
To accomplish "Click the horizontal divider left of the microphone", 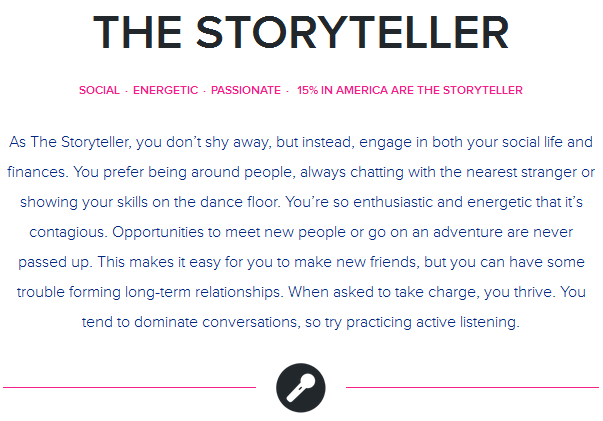I will pyautogui.click(x=130, y=387).
